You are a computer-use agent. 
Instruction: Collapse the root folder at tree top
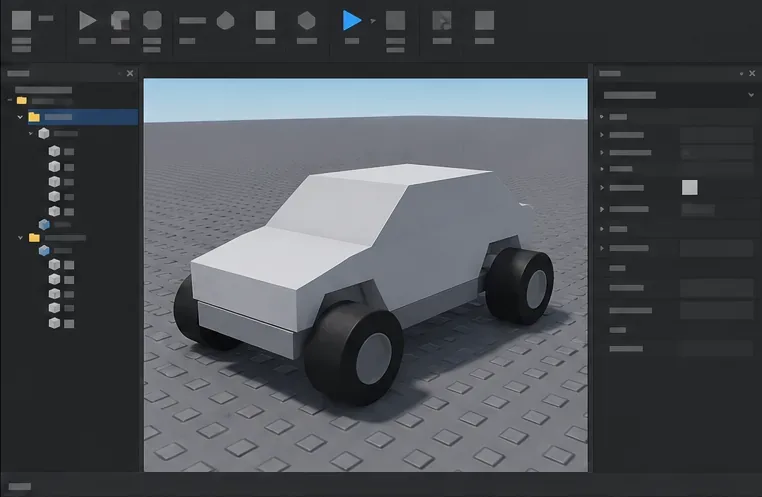(x=9, y=101)
